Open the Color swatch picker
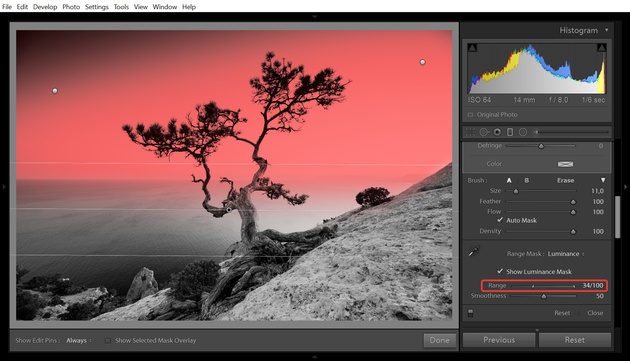The height and width of the screenshot is (361, 630). click(565, 164)
